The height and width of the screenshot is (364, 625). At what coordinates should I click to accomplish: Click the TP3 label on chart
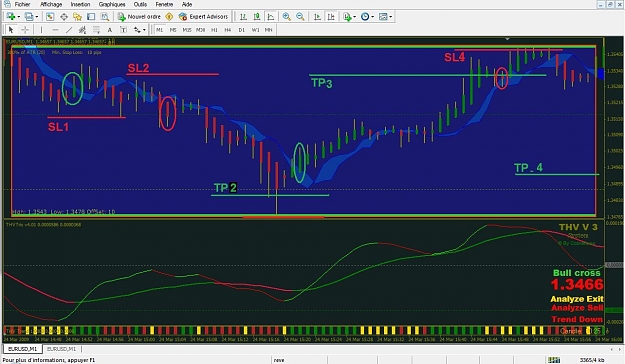coord(322,83)
